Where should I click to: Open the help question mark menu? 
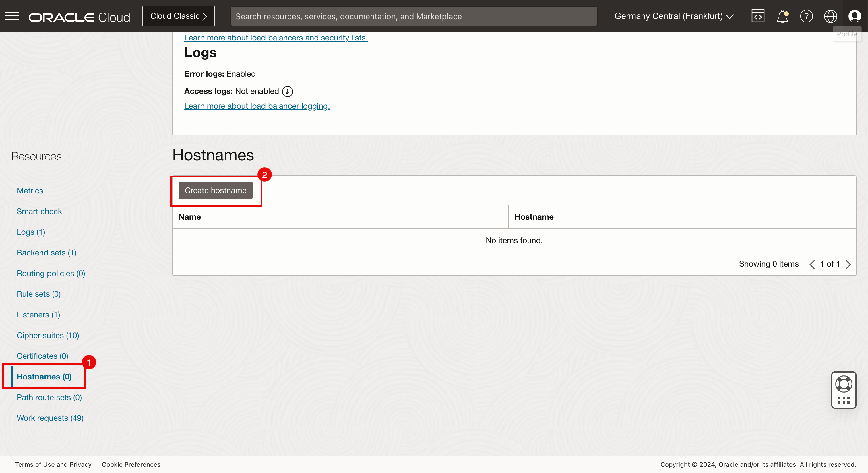pyautogui.click(x=806, y=16)
